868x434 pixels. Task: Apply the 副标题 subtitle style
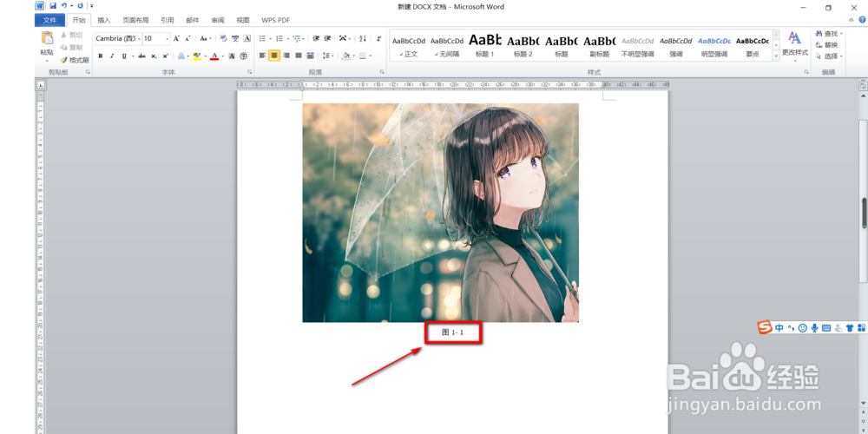click(599, 46)
